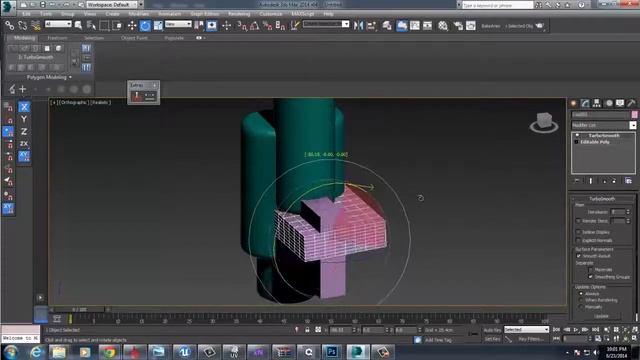Image resolution: width=640 pixels, height=360 pixels.
Task: Open the Utilities command panel tab
Action: click(631, 103)
